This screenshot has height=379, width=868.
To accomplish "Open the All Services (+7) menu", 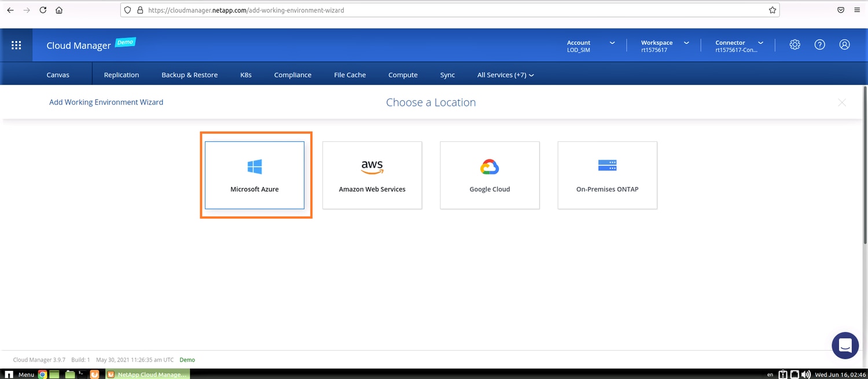I will [x=505, y=75].
